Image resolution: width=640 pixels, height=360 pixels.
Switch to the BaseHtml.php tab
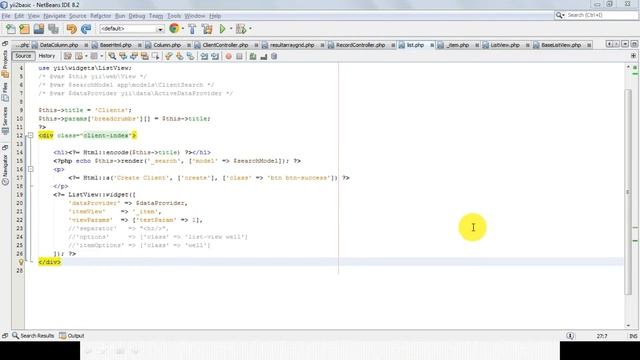pyautogui.click(x=116, y=45)
